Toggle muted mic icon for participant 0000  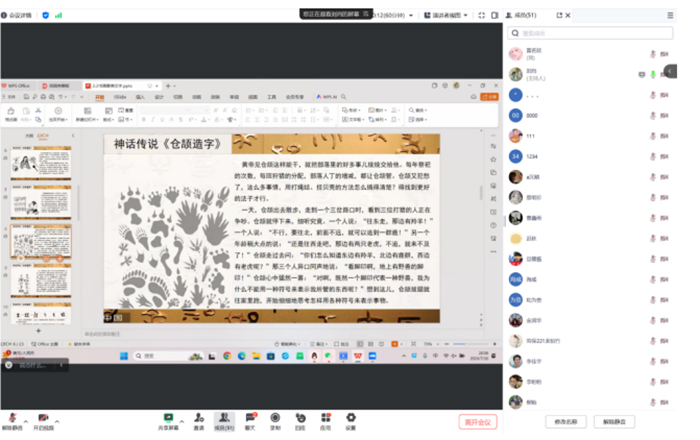coord(653,116)
